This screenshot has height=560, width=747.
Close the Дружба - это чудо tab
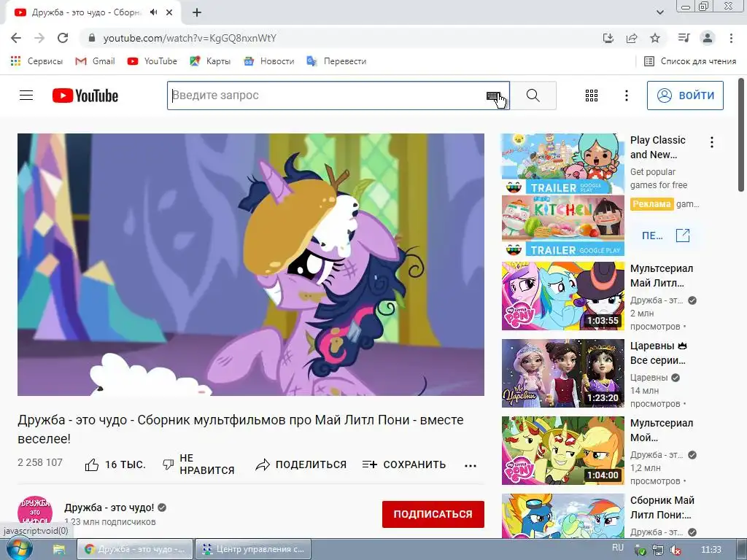pos(169,12)
